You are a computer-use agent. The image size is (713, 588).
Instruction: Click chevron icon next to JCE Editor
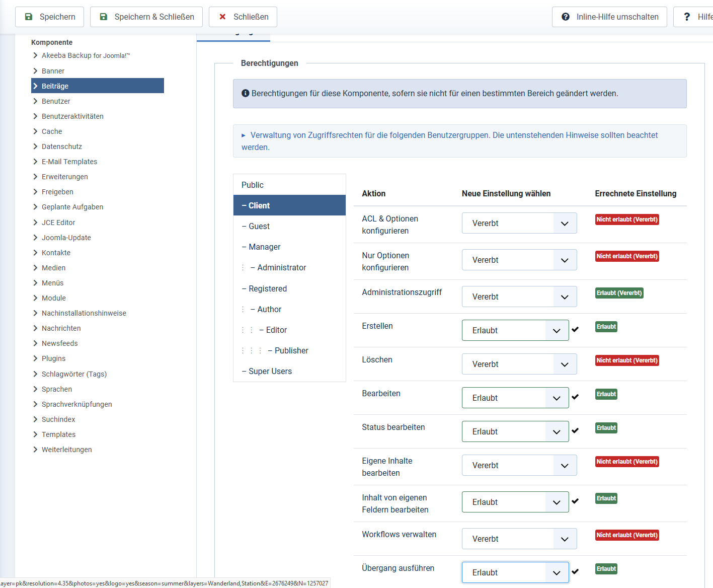tap(35, 223)
